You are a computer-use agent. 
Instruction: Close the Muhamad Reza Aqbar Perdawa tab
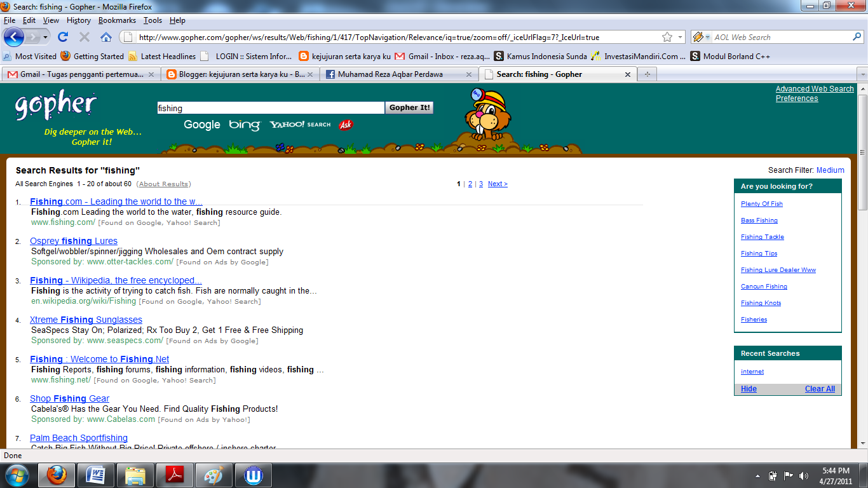coord(469,74)
